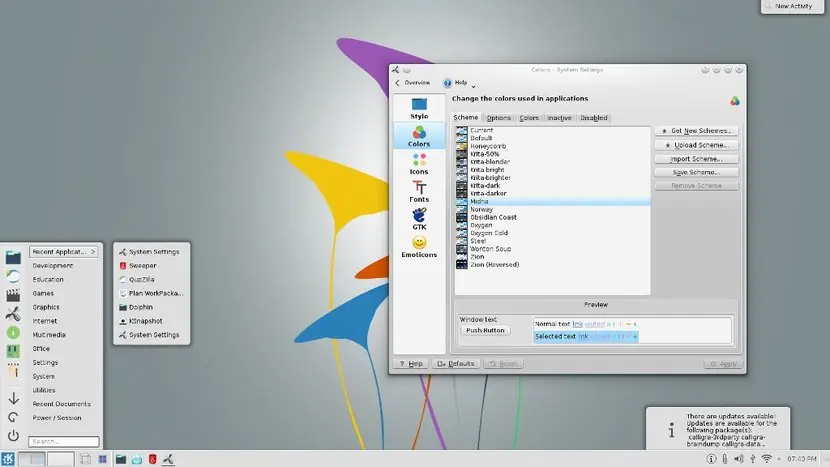
Task: Click System Settings taskbar entry icon
Action: tap(168, 459)
